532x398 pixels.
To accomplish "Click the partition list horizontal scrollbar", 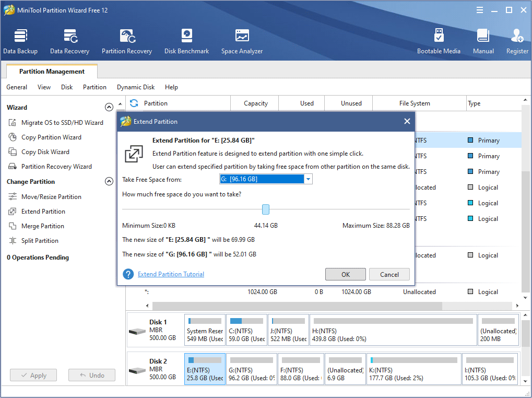I will (297, 306).
